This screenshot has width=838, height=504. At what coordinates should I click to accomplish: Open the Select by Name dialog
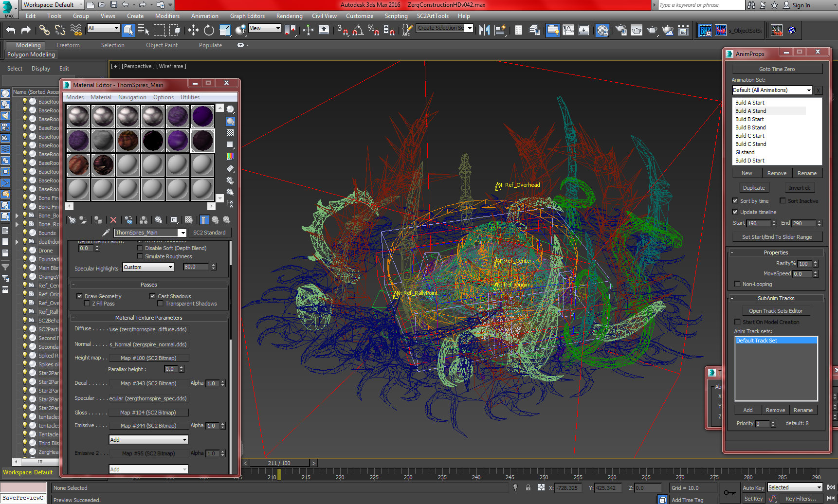(x=144, y=30)
